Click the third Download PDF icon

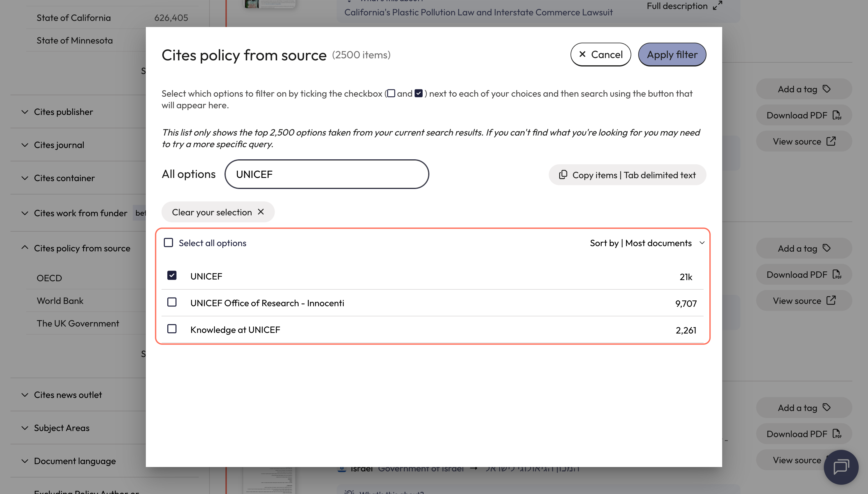pyautogui.click(x=837, y=434)
